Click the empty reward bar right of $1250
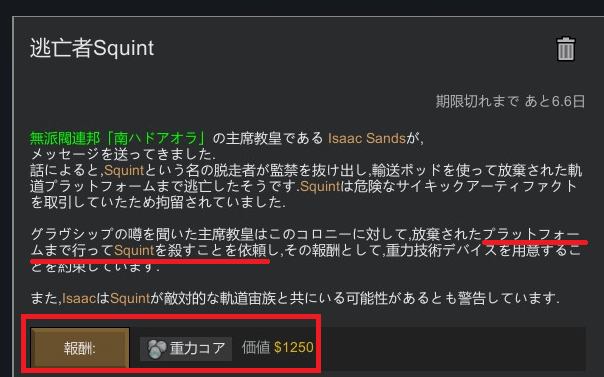Screen dimensions: 604x377 coord(453,349)
